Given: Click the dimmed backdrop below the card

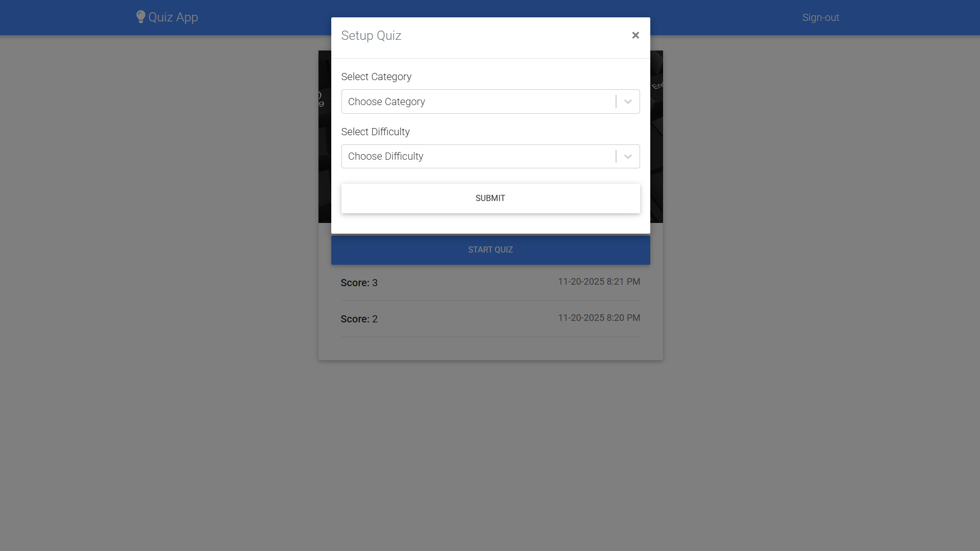Looking at the screenshot, I should 490,454.
